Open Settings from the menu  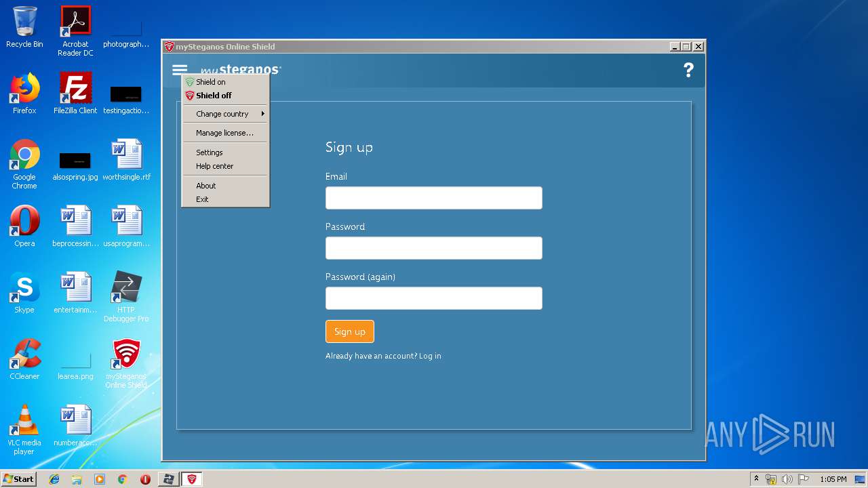[x=226, y=152]
